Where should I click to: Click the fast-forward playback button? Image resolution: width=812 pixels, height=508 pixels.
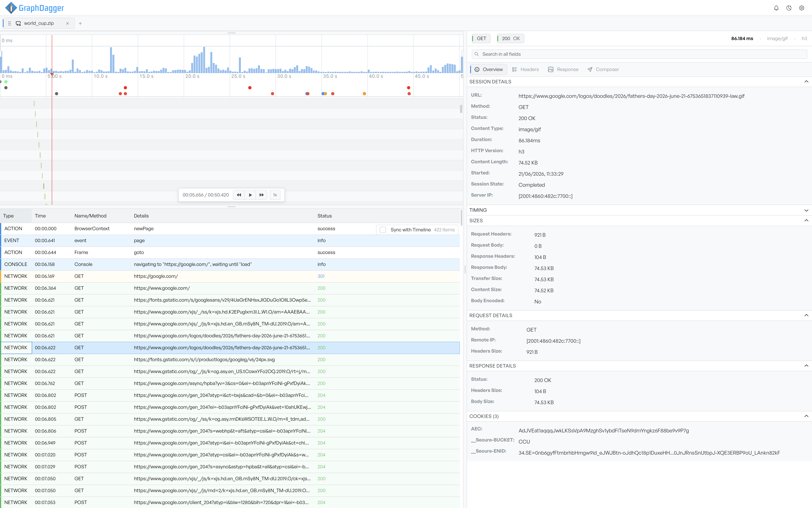[262, 195]
